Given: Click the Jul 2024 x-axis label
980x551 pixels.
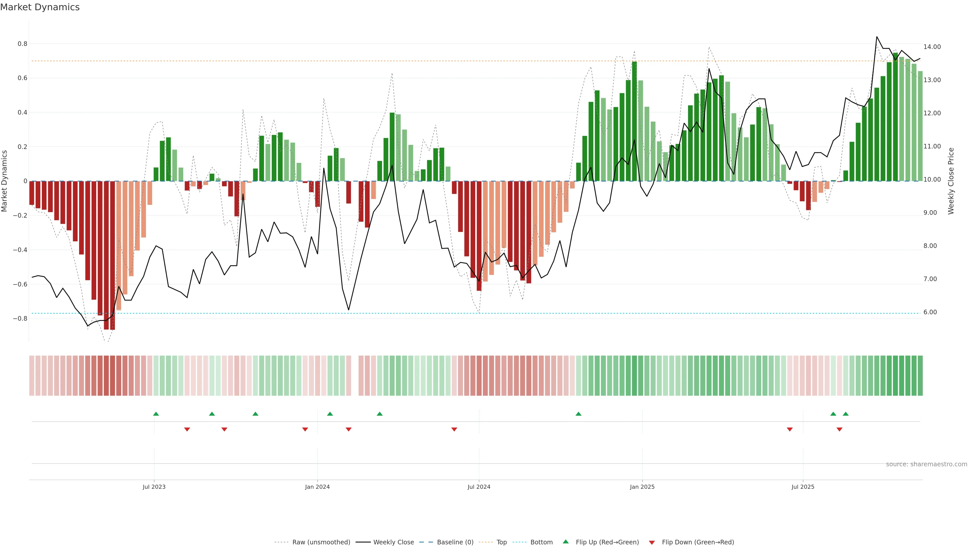Looking at the screenshot, I should click(x=479, y=487).
